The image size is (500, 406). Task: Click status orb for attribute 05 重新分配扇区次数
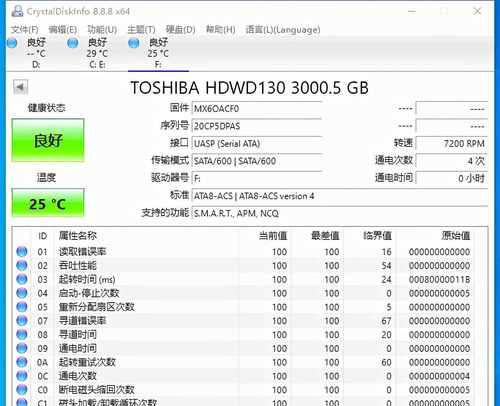point(22,307)
